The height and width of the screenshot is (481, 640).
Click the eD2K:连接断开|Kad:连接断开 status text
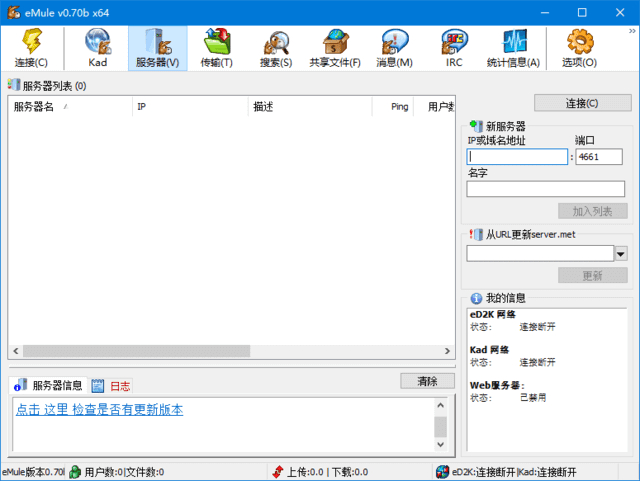[514, 472]
